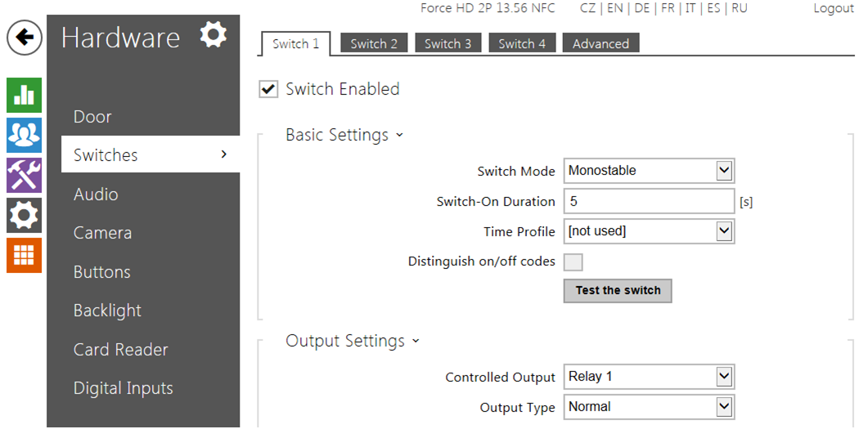Open the blue users directory icon
Screen dimensions: 868x447
(x=24, y=136)
